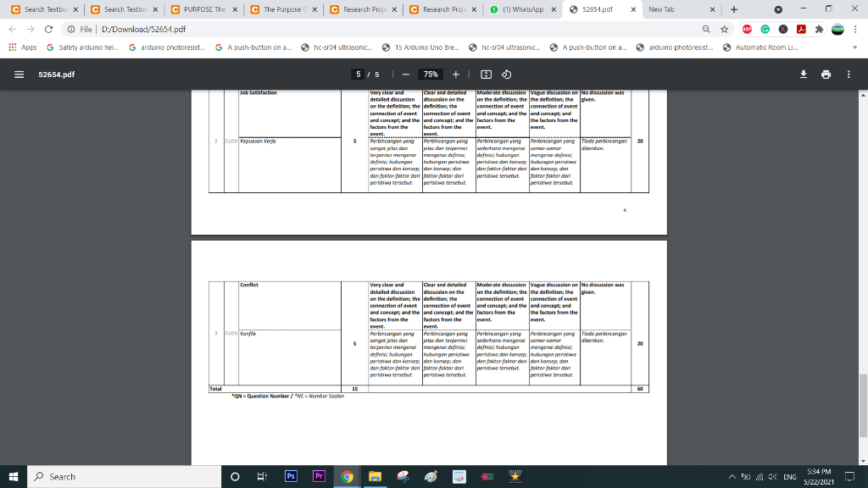Viewport: 868px width, 488px height.
Task: Open Cortana circle on taskbar
Action: click(x=235, y=476)
